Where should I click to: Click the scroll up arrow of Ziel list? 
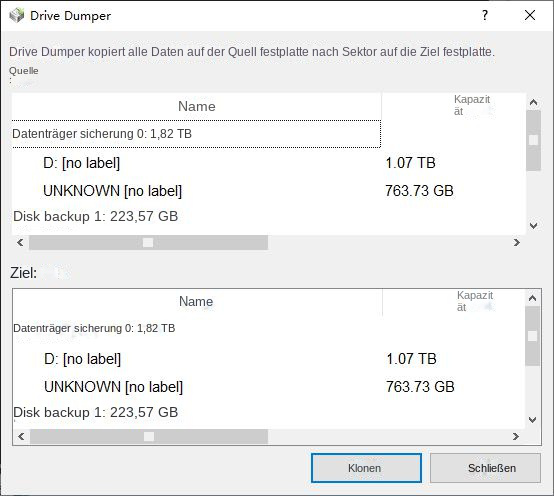[x=532, y=299]
